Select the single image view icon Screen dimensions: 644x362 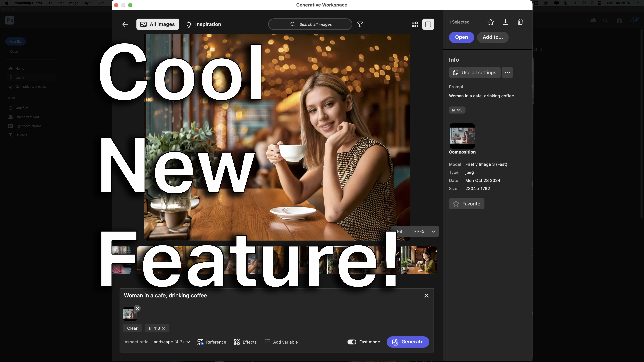click(428, 24)
